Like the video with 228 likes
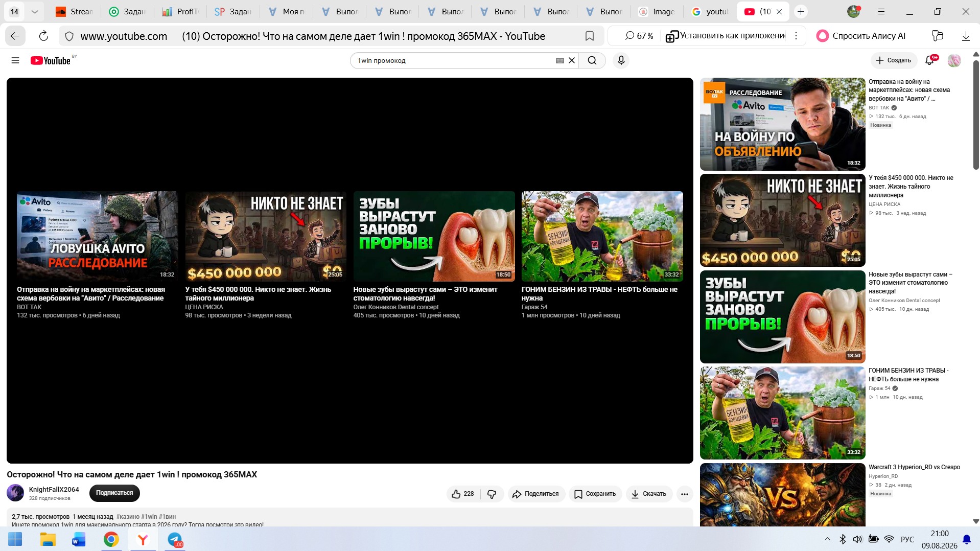 (463, 494)
